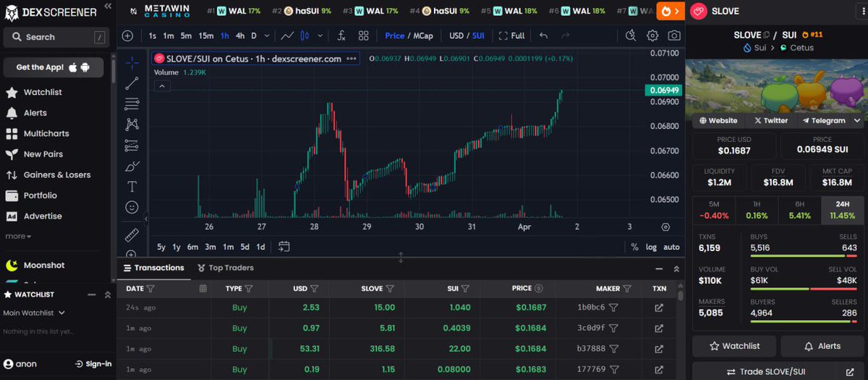Open quick search on chart toolbar
Image resolution: width=868 pixels, height=380 pixels.
(631, 35)
